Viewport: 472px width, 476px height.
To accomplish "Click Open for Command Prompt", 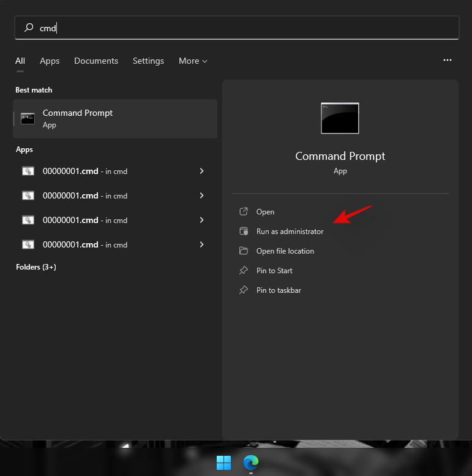I will (265, 212).
